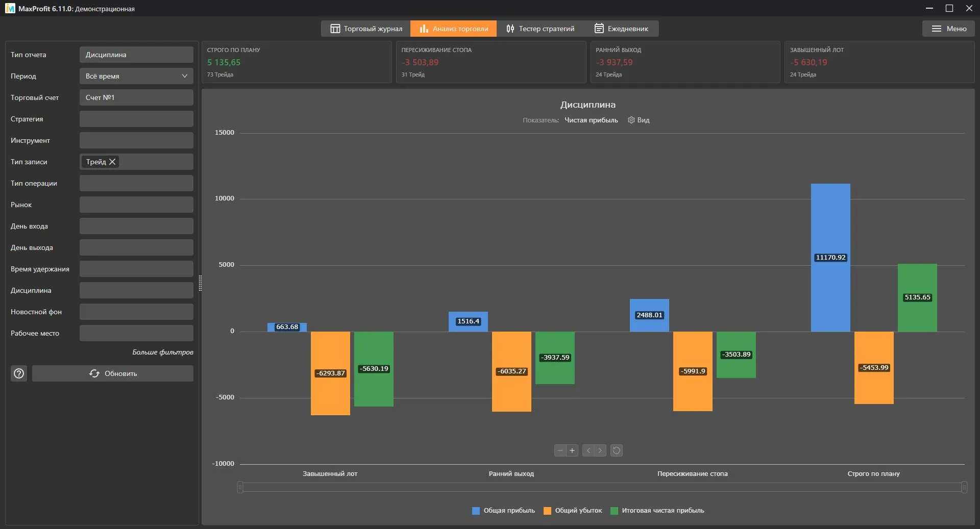Select the Пересиживание стопа summary card

point(491,62)
